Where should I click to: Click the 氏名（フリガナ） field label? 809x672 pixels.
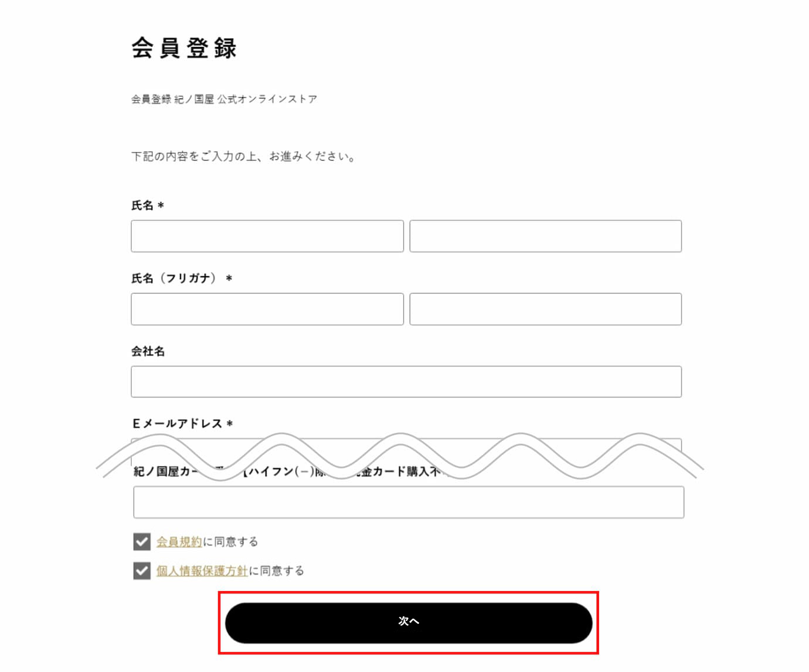point(174,278)
